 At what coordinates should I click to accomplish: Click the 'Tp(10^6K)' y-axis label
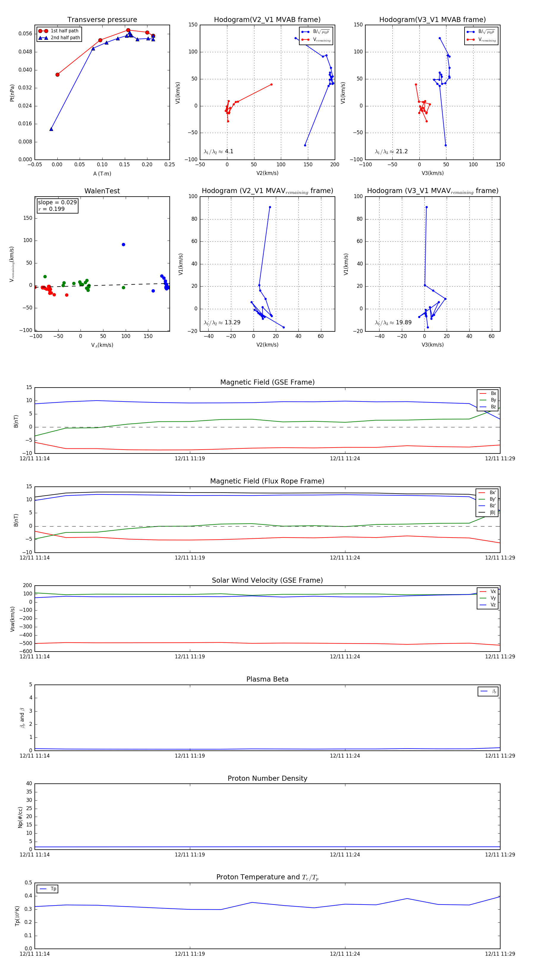pos(18,916)
